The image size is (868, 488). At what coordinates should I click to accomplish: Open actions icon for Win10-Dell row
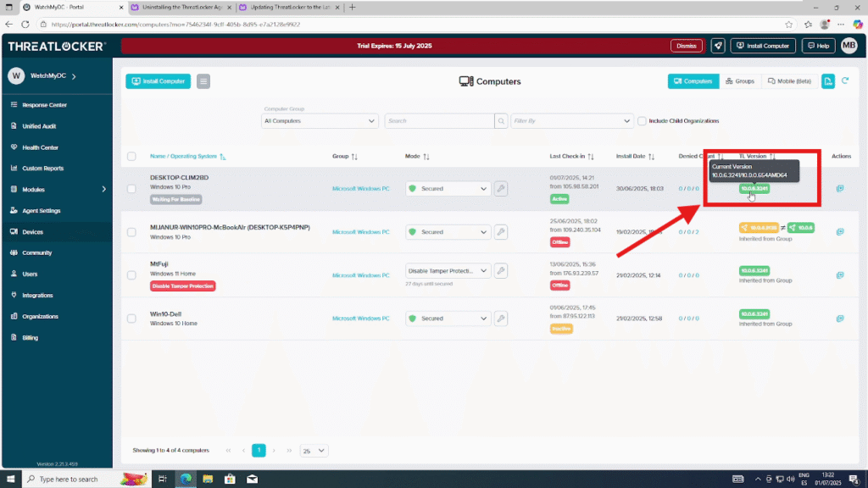pos(840,319)
